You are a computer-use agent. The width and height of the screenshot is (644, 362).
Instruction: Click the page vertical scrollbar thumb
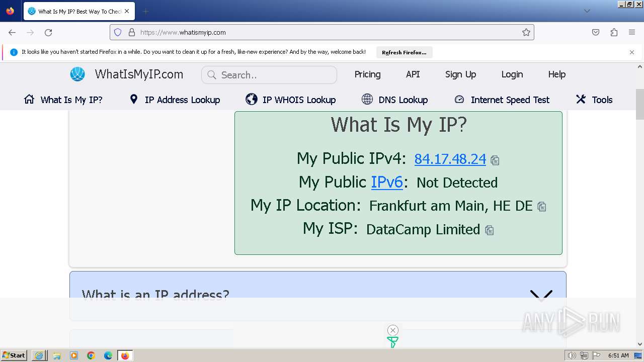(640, 104)
